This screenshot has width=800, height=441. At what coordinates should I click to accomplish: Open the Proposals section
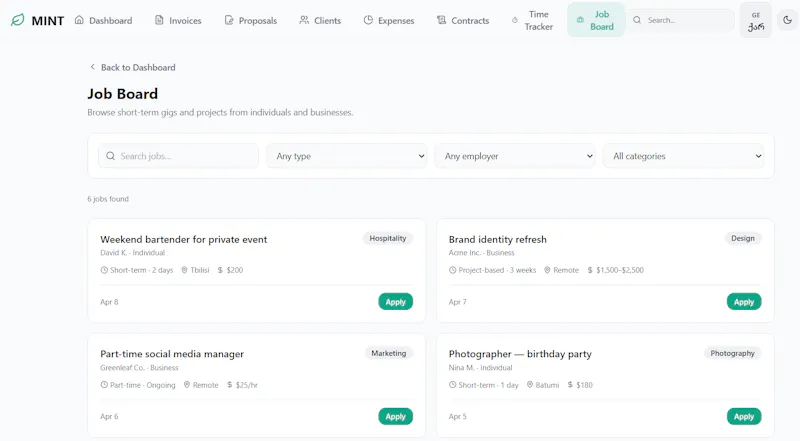tap(251, 20)
